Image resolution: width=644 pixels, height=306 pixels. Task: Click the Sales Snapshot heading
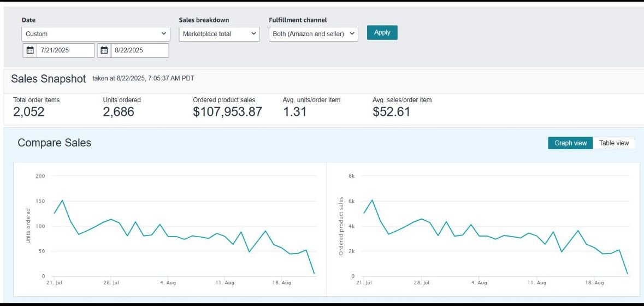(x=49, y=79)
